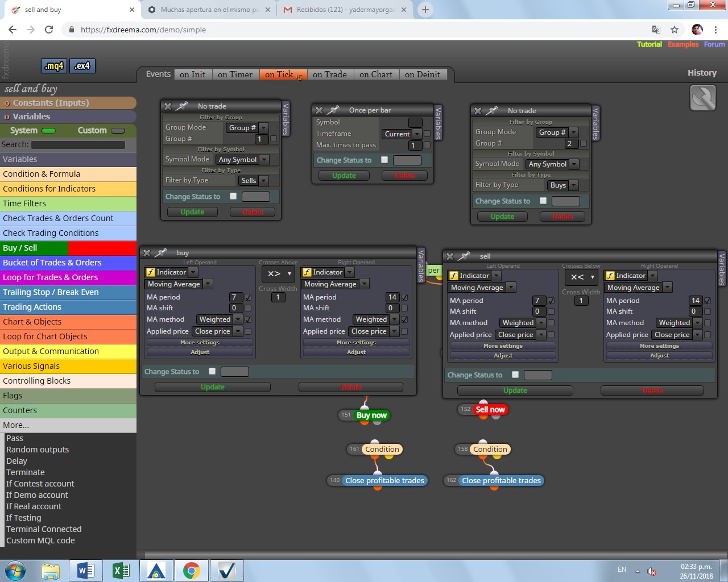The width and height of the screenshot is (728, 582).
Task: Download the .ex4 file button
Action: pos(82,66)
